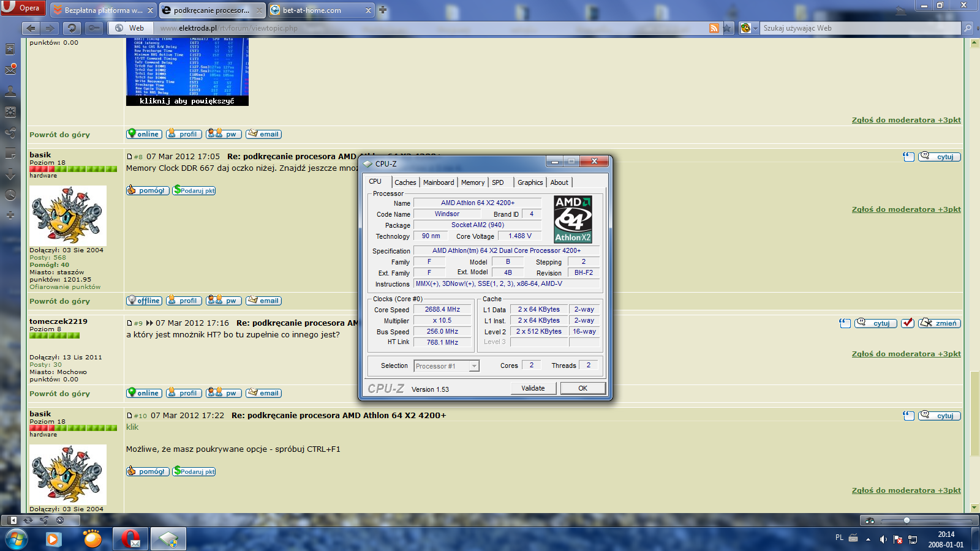Open the Notes panel in Opera sidebar
This screenshot has width=980, height=551.
point(10,154)
